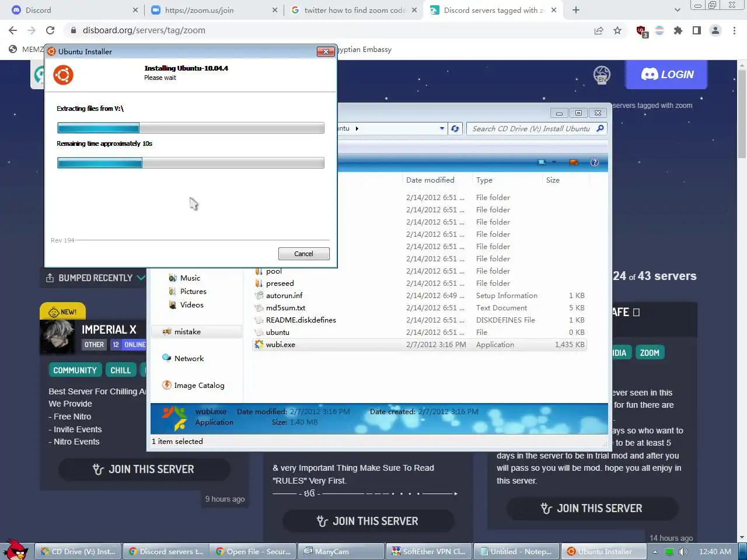Click the Ubuntu logo in installer
Viewport: 747px width, 560px height.
coord(64,75)
